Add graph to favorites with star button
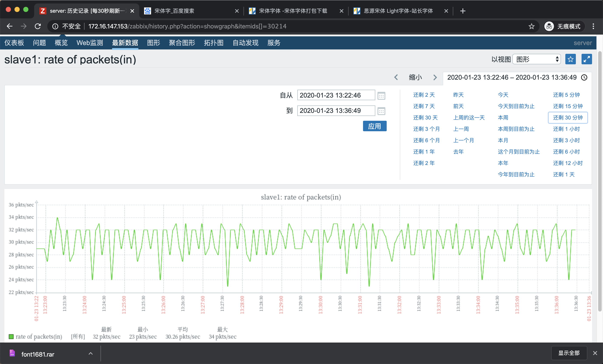603x364 pixels. (x=570, y=59)
